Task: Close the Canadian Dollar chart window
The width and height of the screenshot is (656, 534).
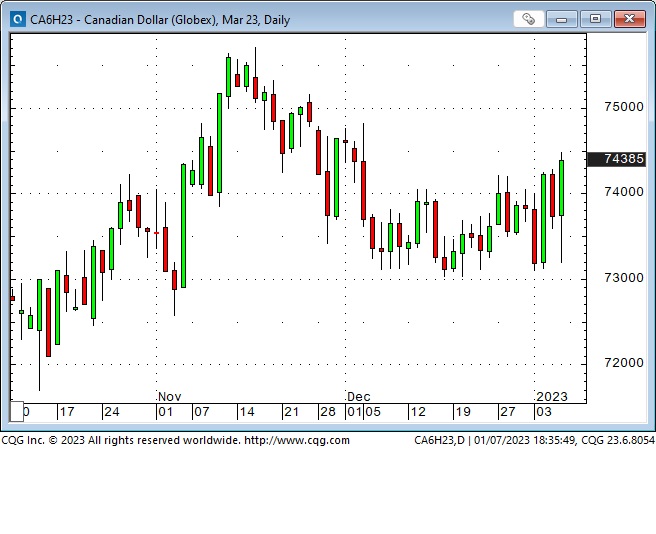Action: [630, 19]
